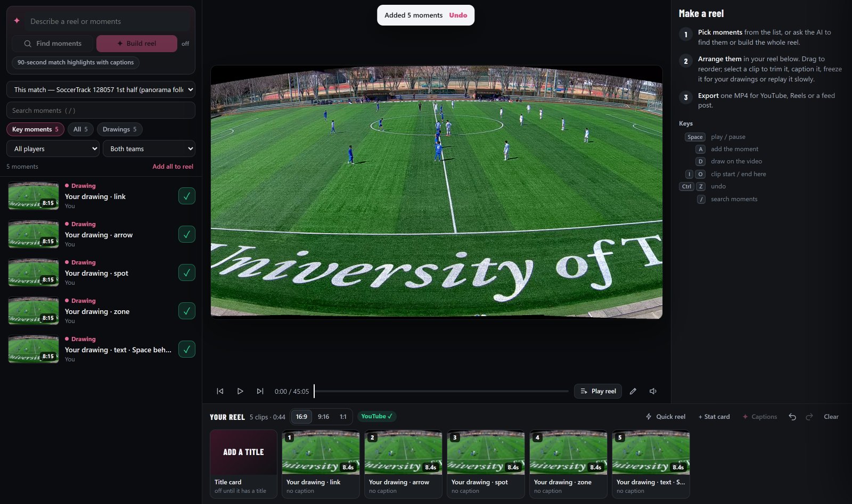852x504 pixels.
Task: Undo the last reel change arrow
Action: [x=792, y=417]
